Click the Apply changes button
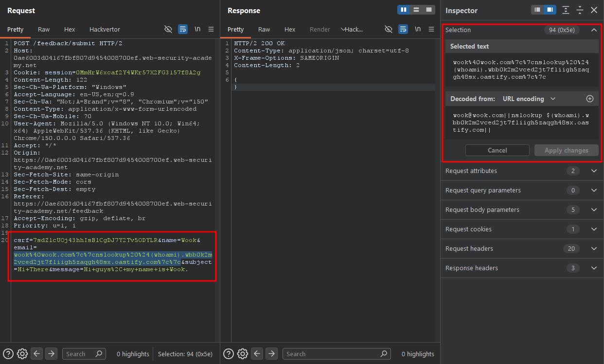 coord(567,150)
